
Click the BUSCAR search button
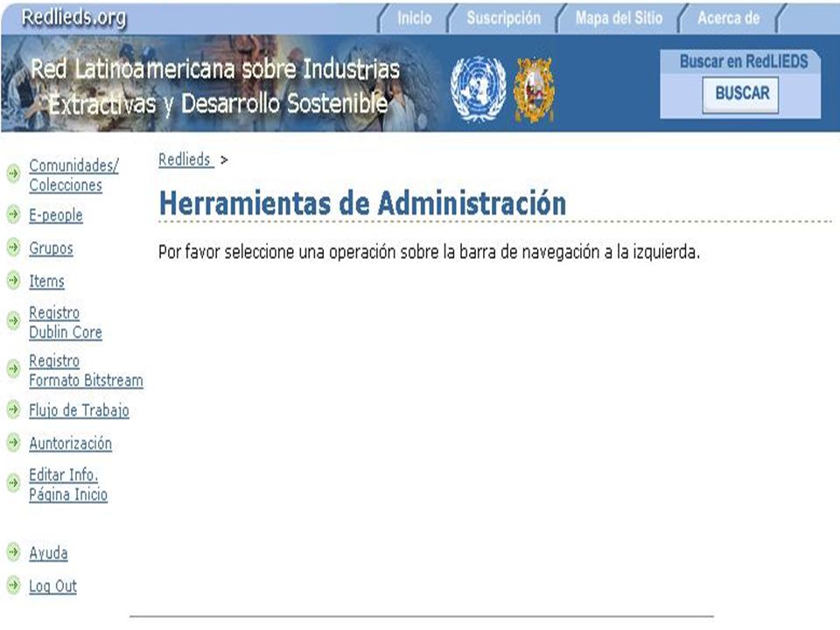point(741,94)
